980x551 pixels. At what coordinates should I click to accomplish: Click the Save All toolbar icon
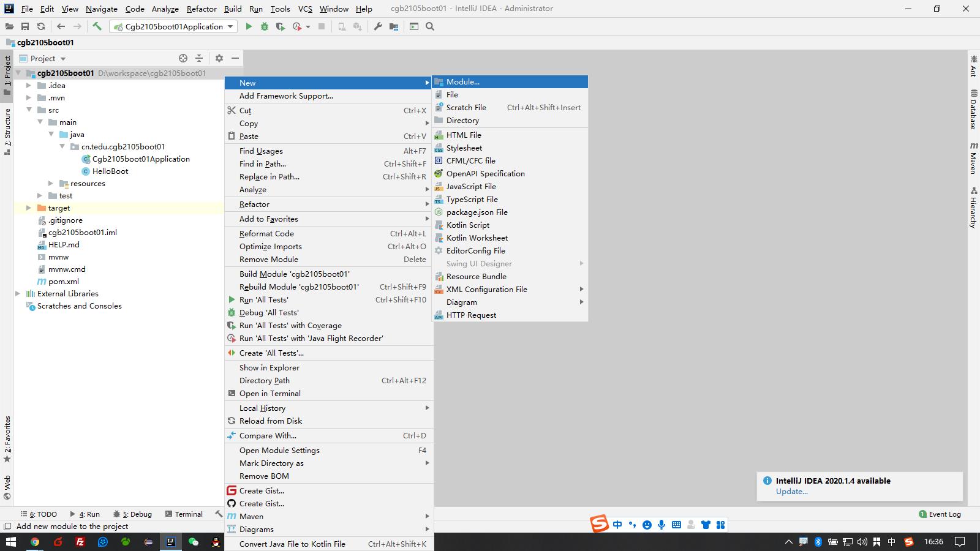point(25,26)
